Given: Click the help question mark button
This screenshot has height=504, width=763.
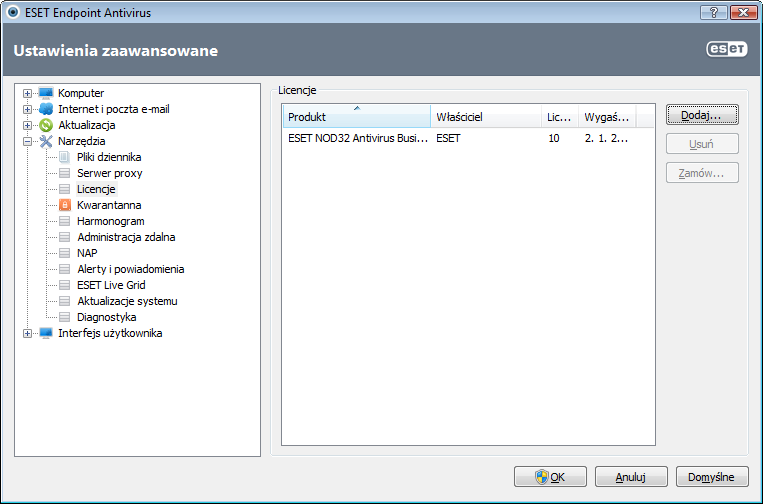Looking at the screenshot, I should pos(714,12).
